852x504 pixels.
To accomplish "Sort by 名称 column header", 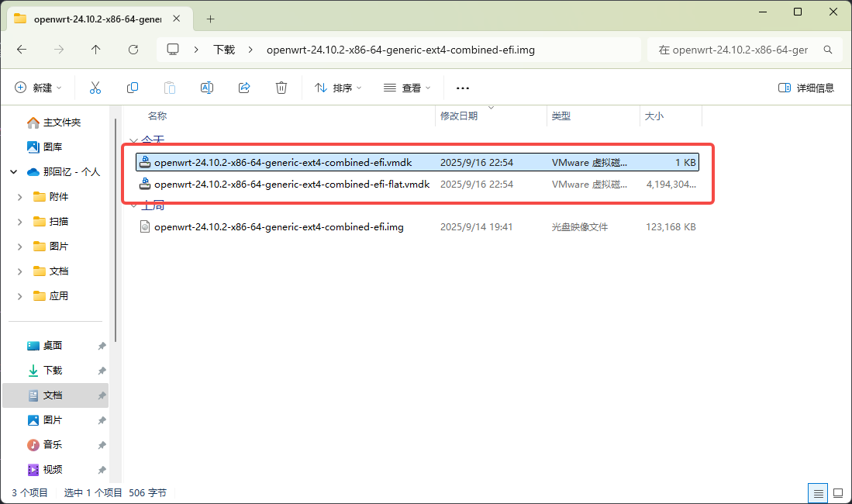I will (x=157, y=116).
